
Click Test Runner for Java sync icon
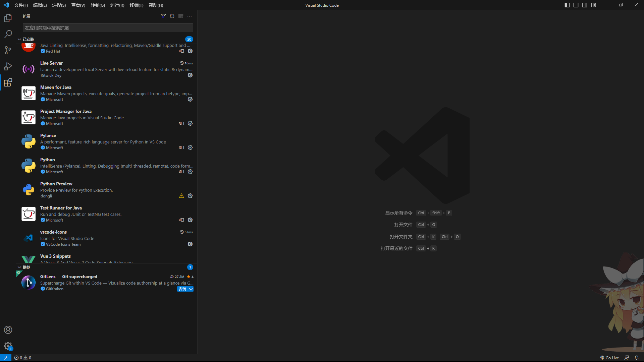181,220
